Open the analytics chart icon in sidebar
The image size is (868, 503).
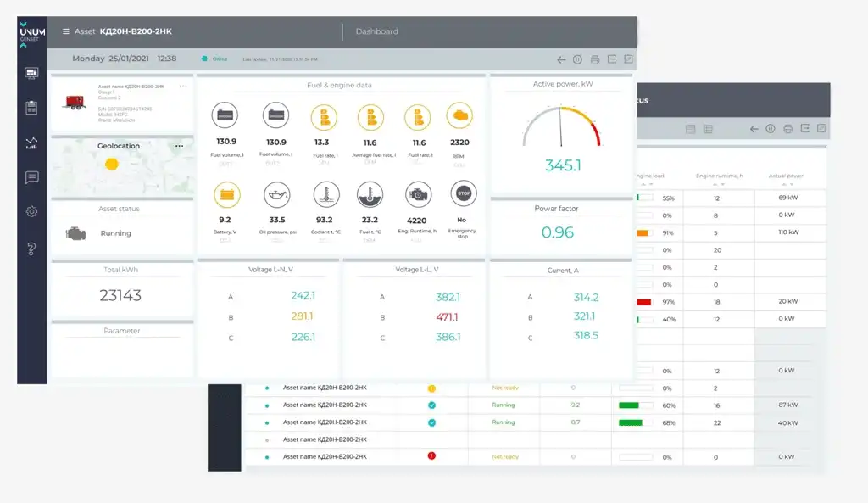32,143
